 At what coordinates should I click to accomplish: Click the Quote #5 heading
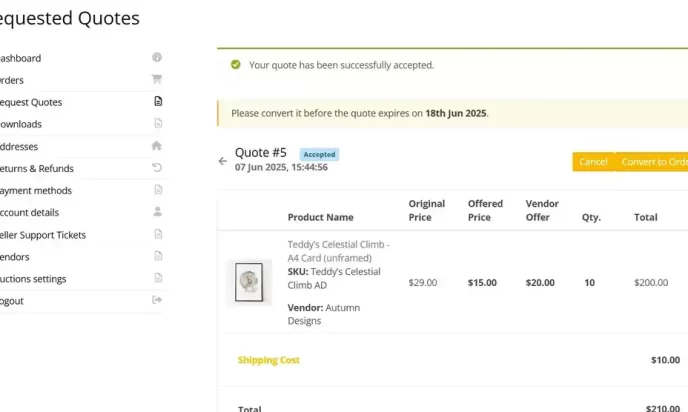pyautogui.click(x=261, y=153)
